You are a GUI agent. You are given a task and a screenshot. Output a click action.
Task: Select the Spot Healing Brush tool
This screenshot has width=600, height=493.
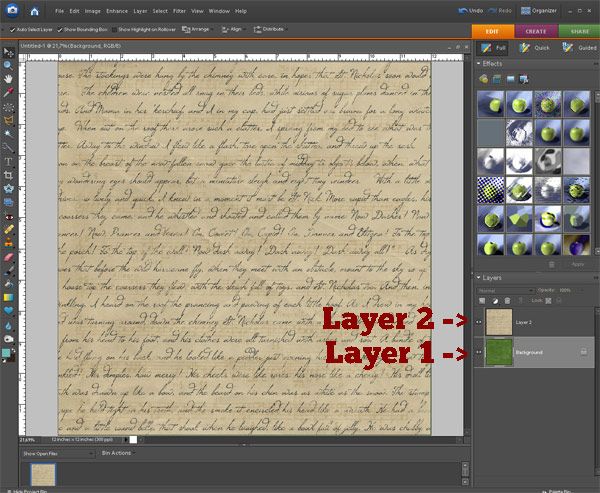coord(8,230)
